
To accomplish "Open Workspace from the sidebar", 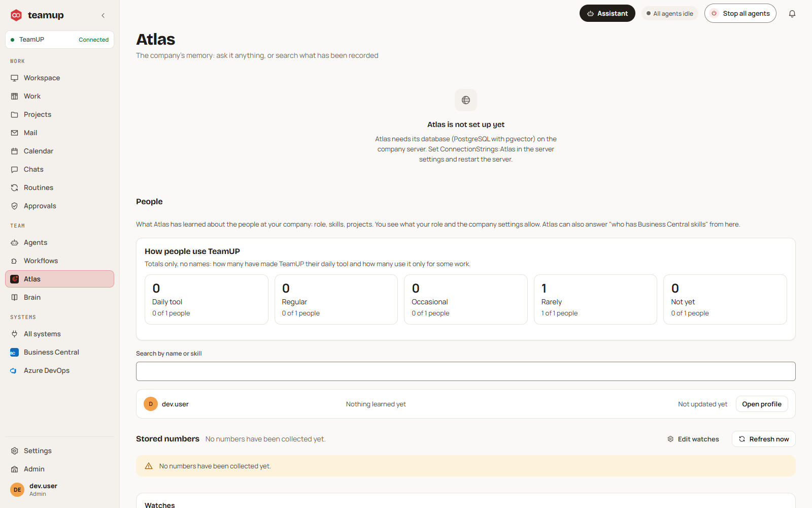I will coord(59,78).
